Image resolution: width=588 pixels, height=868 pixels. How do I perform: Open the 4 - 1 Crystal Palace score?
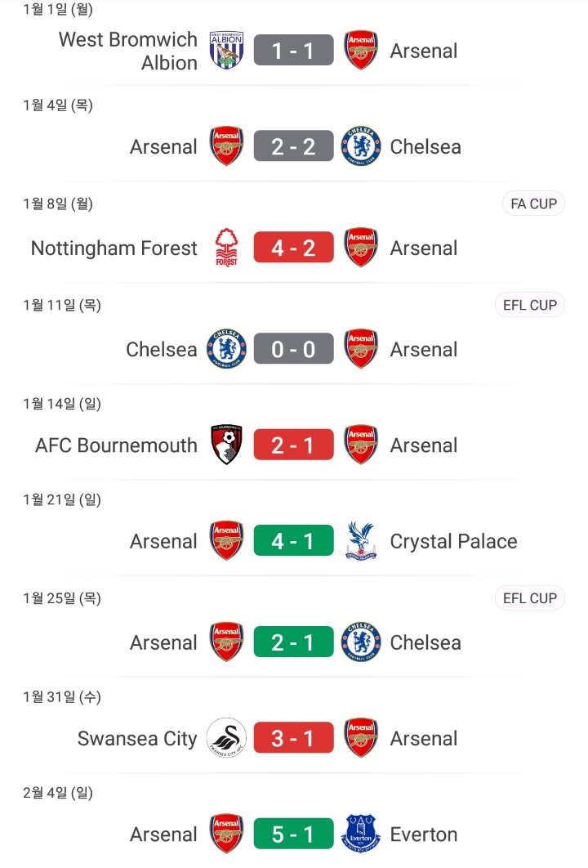pos(293,541)
